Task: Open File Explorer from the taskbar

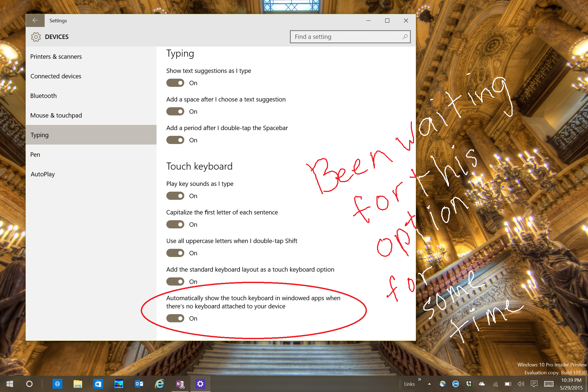Action: click(x=78, y=384)
